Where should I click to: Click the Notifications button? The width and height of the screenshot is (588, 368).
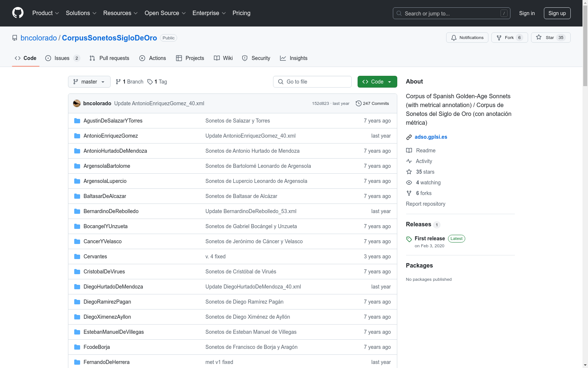click(467, 38)
